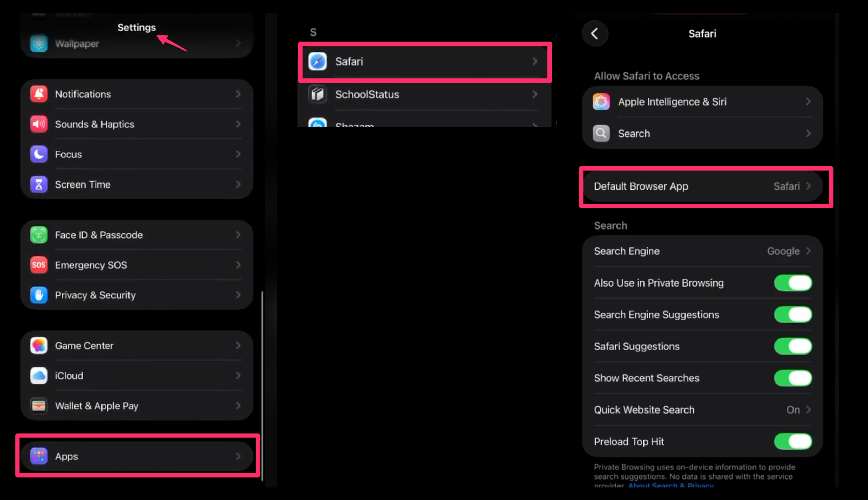Click the Settings list scrollbar

click(262, 386)
